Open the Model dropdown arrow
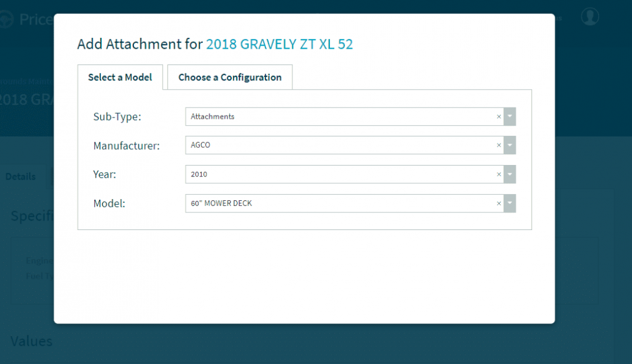The width and height of the screenshot is (632, 364). [x=510, y=203]
